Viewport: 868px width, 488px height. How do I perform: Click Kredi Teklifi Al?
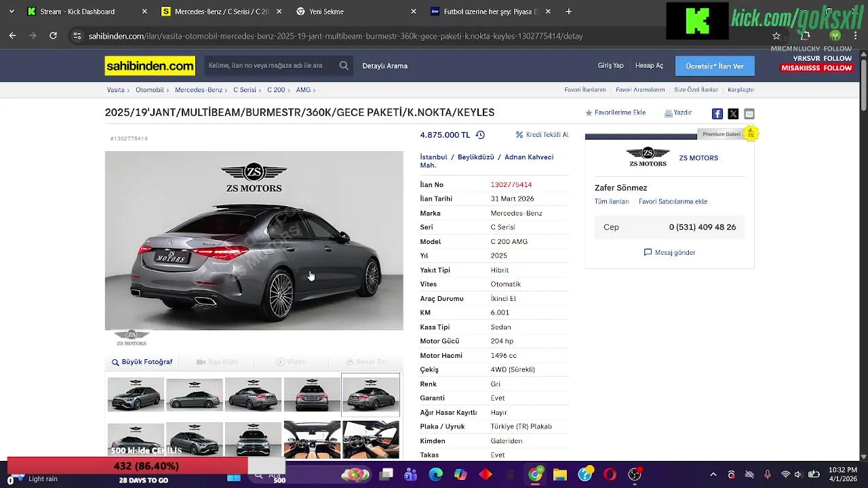coord(542,135)
